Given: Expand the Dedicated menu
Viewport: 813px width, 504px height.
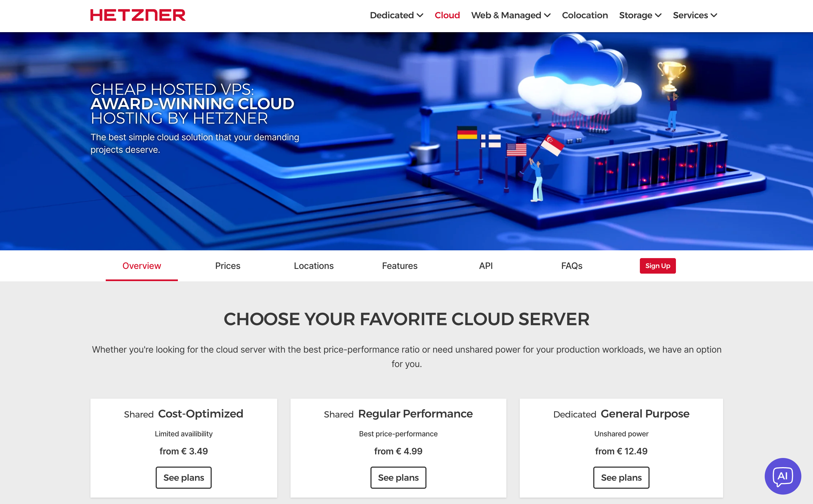Looking at the screenshot, I should [396, 15].
